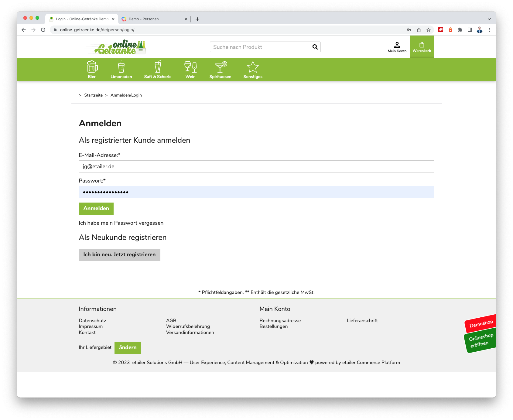Select the Bier category icon
This screenshot has height=420, width=513.
pyautogui.click(x=92, y=67)
